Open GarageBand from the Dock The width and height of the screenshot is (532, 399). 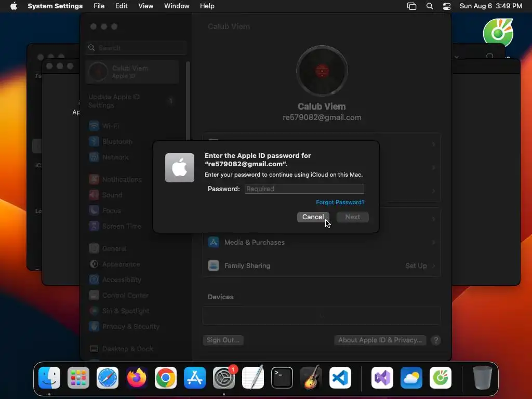pyautogui.click(x=311, y=378)
